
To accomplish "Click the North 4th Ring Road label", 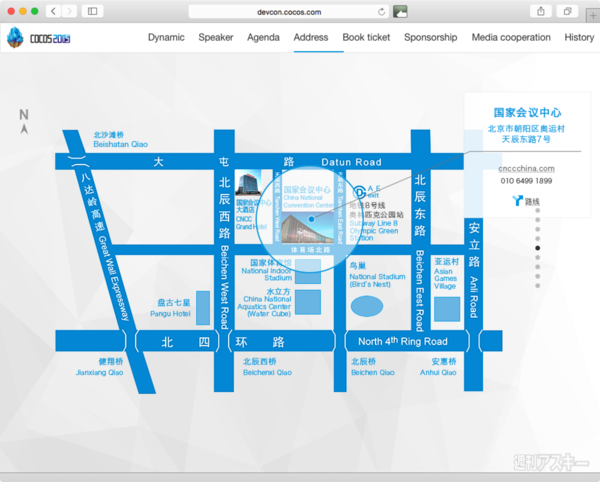I will (403, 341).
